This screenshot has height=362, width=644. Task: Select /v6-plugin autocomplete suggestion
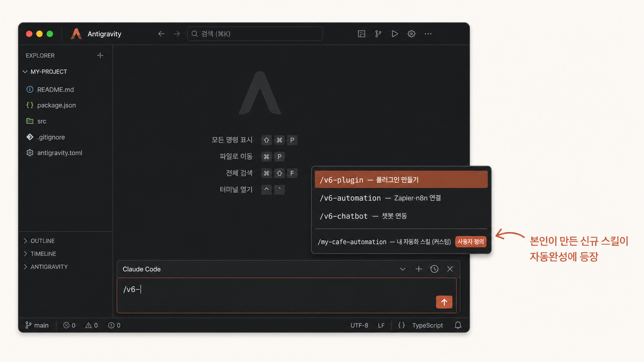(x=401, y=180)
